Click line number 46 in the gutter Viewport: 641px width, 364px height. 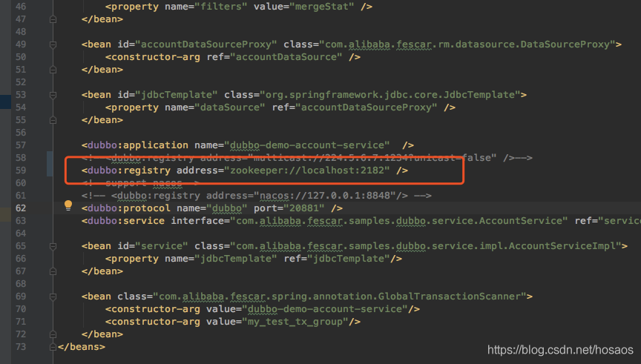coord(21,7)
